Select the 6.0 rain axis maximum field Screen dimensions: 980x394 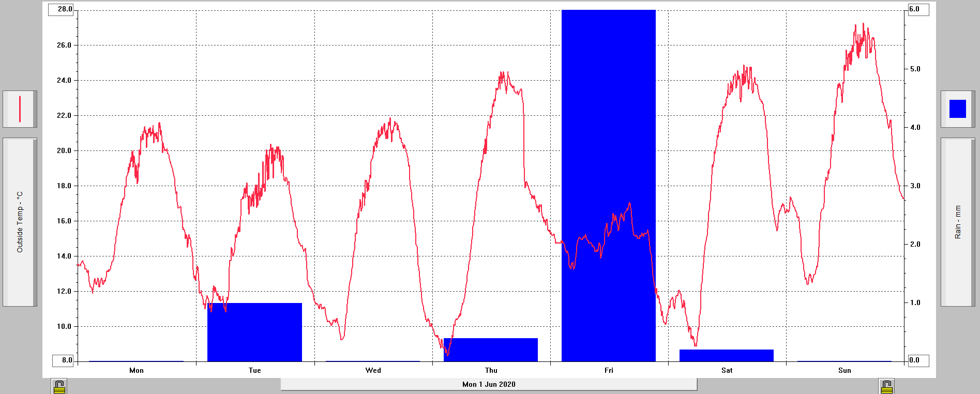coord(918,9)
